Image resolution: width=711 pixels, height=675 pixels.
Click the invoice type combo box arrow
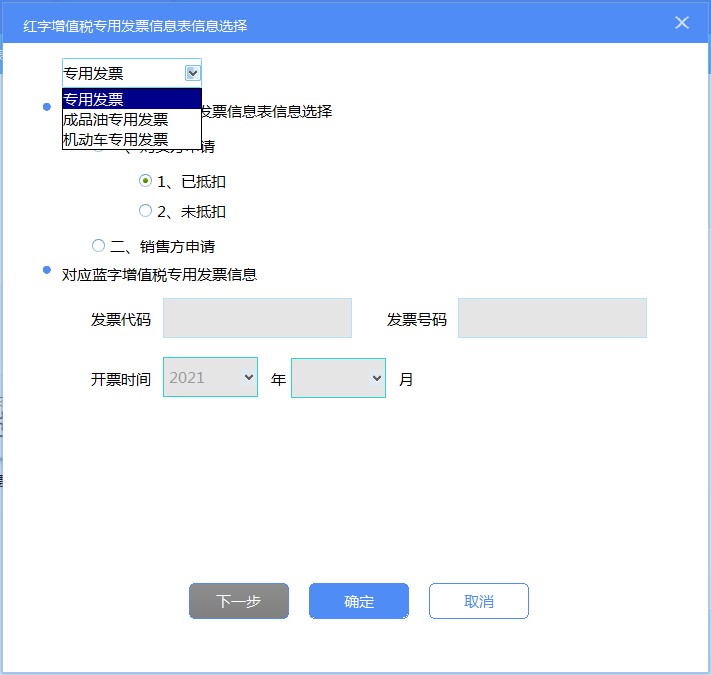[192, 73]
